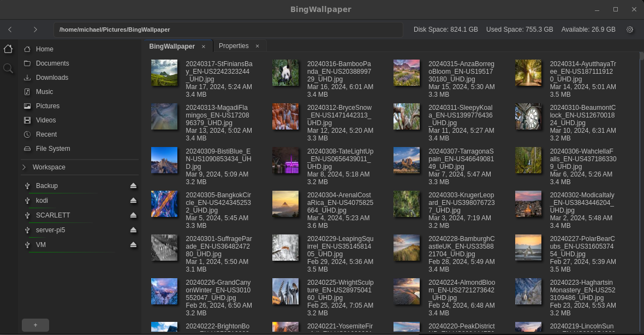Open settings gear icon

[630, 30]
